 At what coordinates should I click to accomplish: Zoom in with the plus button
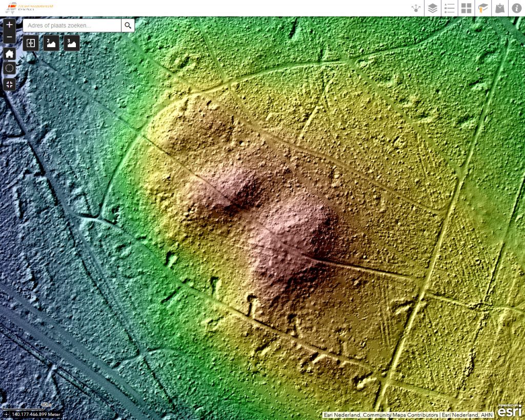(x=10, y=25)
